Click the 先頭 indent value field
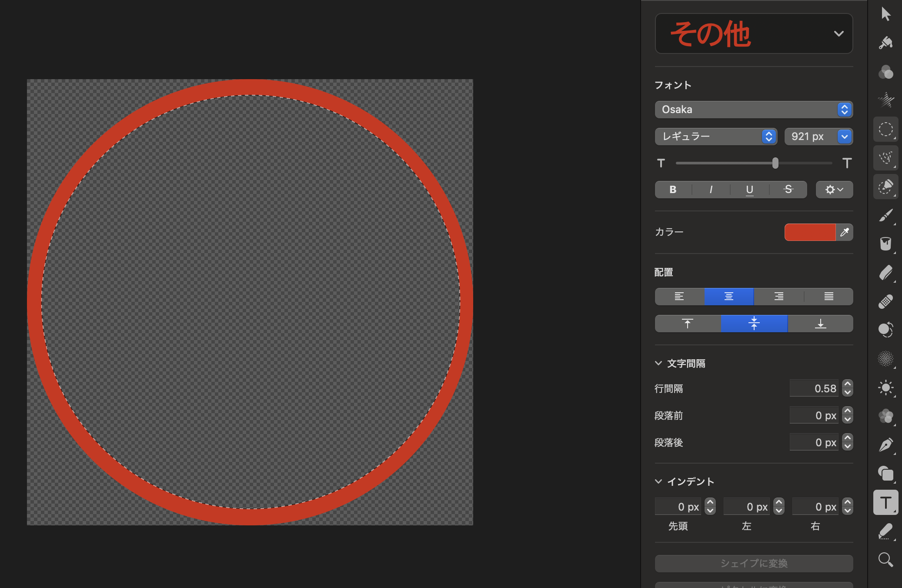Viewport: 902px width, 588px height. 678,507
